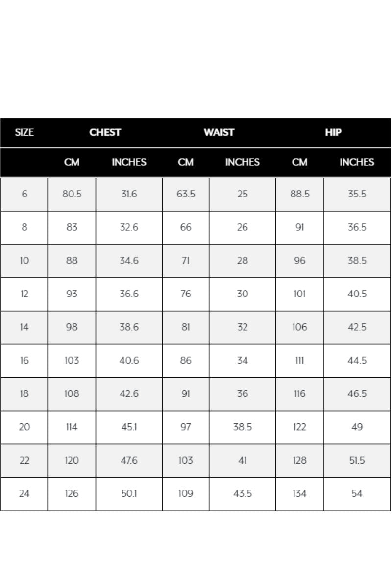The image size is (392, 588).
Task: Select hip CM value 106
Action: point(299,327)
